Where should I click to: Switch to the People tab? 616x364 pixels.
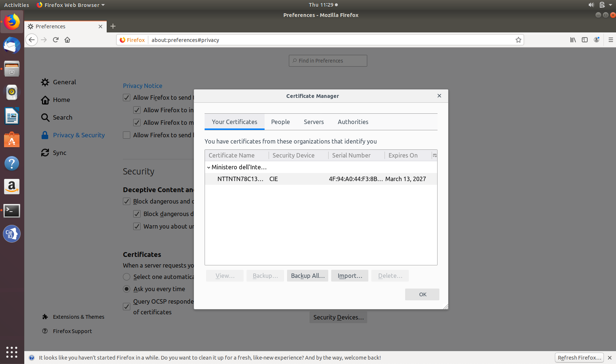point(280,122)
